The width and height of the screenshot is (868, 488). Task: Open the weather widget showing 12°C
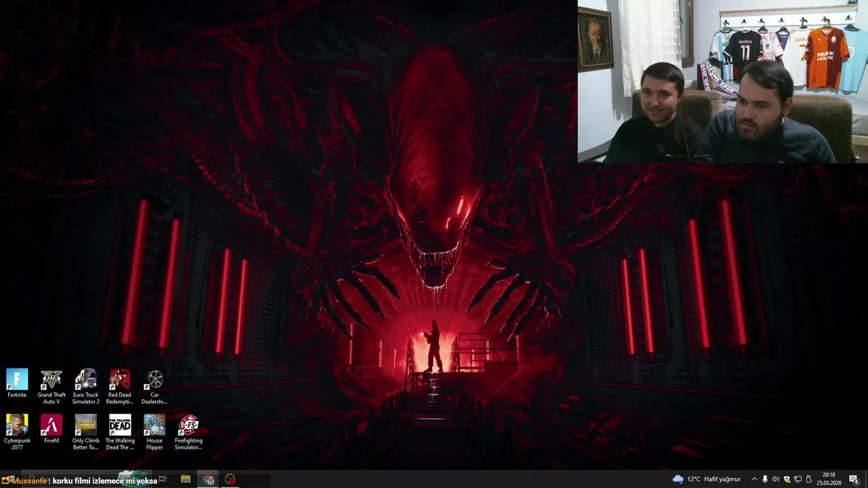pyautogui.click(x=706, y=479)
